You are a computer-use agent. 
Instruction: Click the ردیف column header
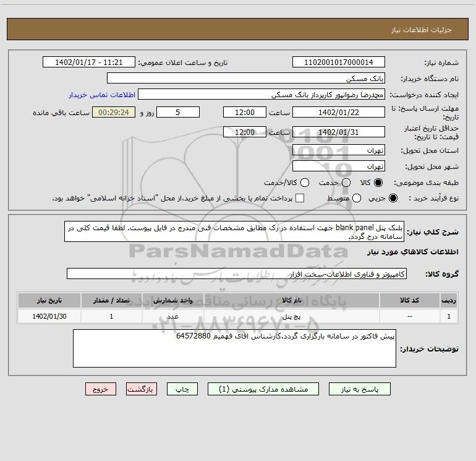coord(449,300)
